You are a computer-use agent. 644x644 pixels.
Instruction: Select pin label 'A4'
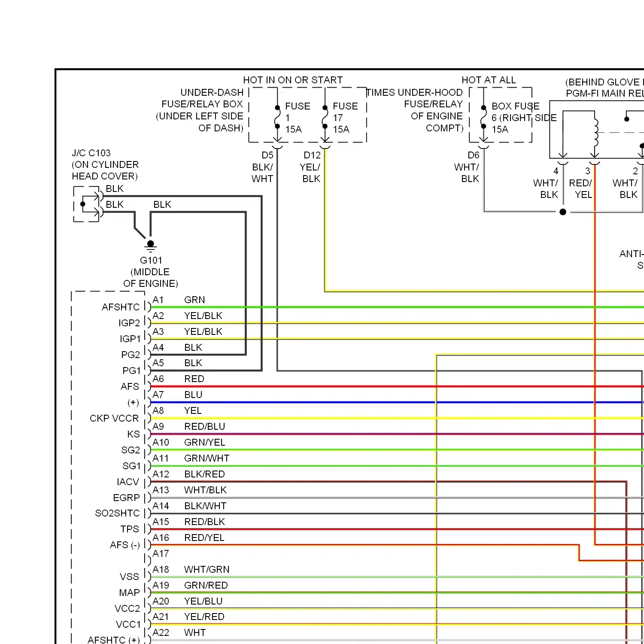point(158,347)
